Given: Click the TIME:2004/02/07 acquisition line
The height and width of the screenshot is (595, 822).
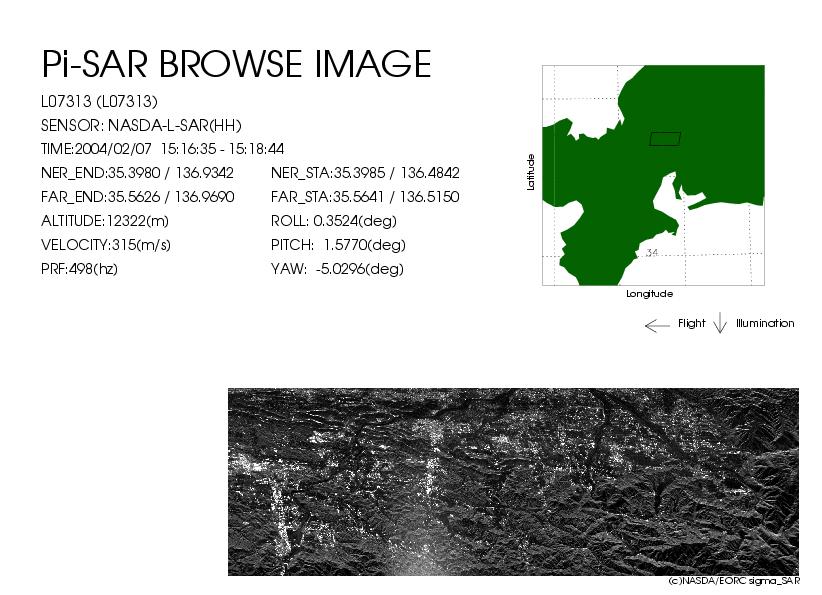Looking at the screenshot, I should (x=163, y=149).
